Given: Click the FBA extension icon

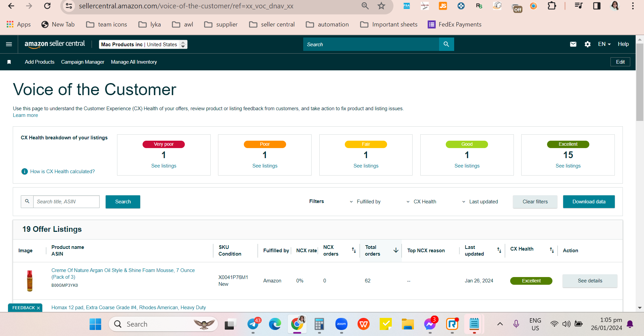Looking at the screenshot, I should coord(407,6).
